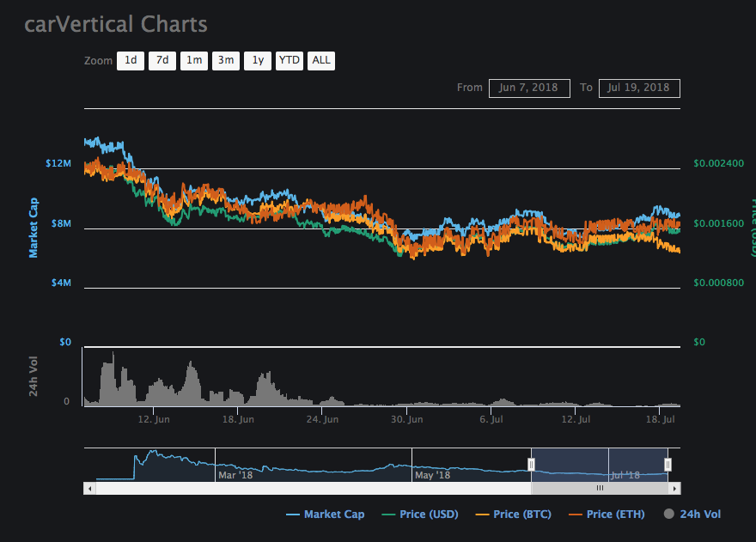The height and width of the screenshot is (542, 756).
Task: Click the navigator scrollbar thumb
Action: pyautogui.click(x=600, y=489)
